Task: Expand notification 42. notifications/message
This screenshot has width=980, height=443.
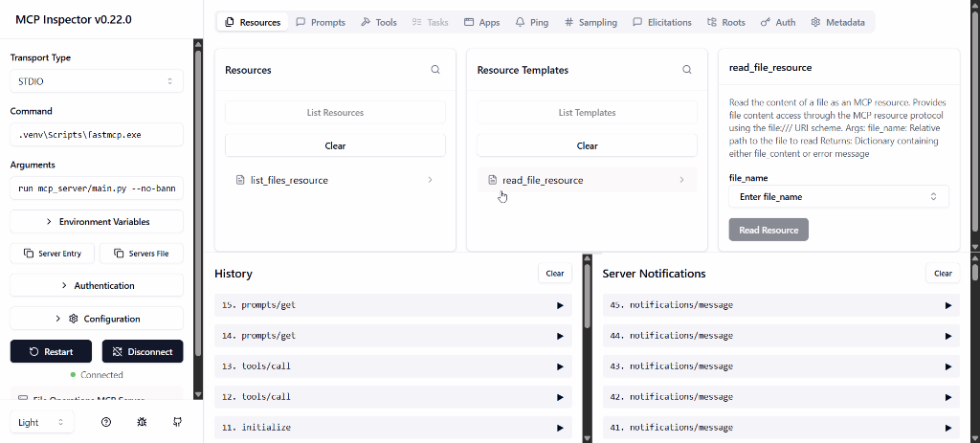Action: point(781,397)
